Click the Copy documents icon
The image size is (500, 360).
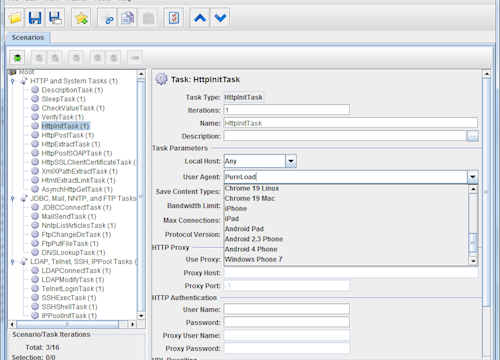128,18
